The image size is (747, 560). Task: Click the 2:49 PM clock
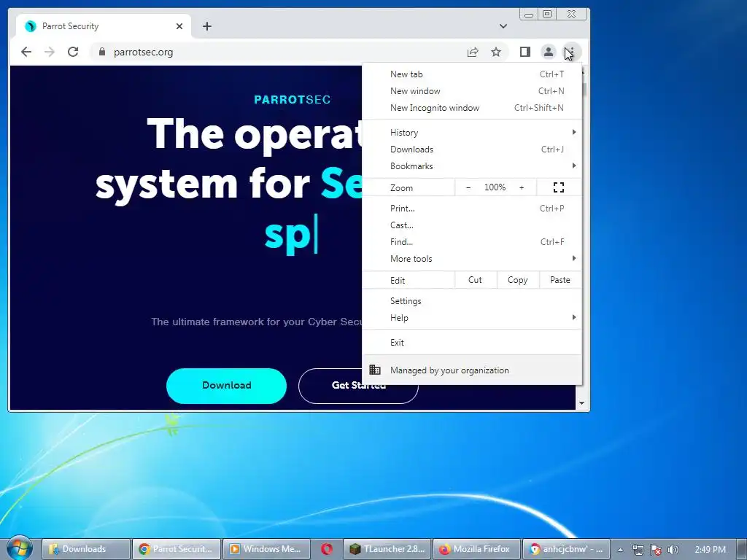point(710,550)
